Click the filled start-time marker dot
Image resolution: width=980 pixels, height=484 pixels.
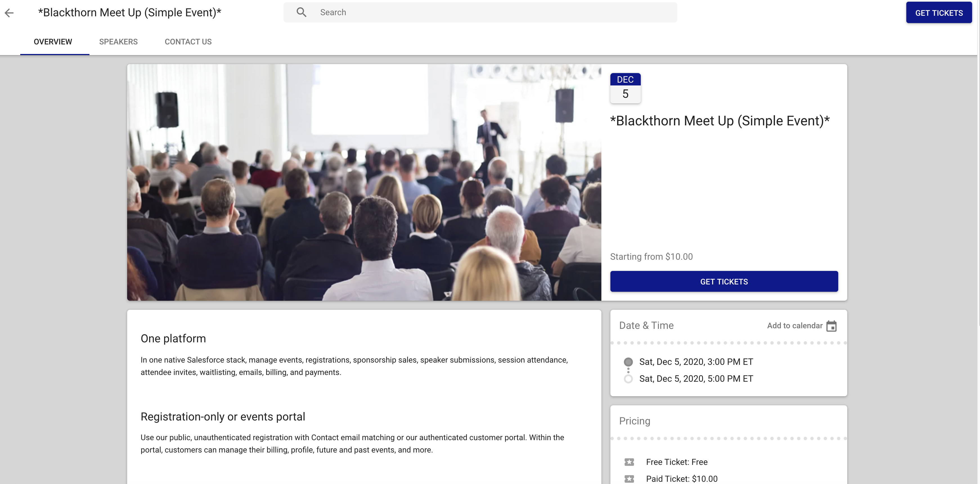628,361
